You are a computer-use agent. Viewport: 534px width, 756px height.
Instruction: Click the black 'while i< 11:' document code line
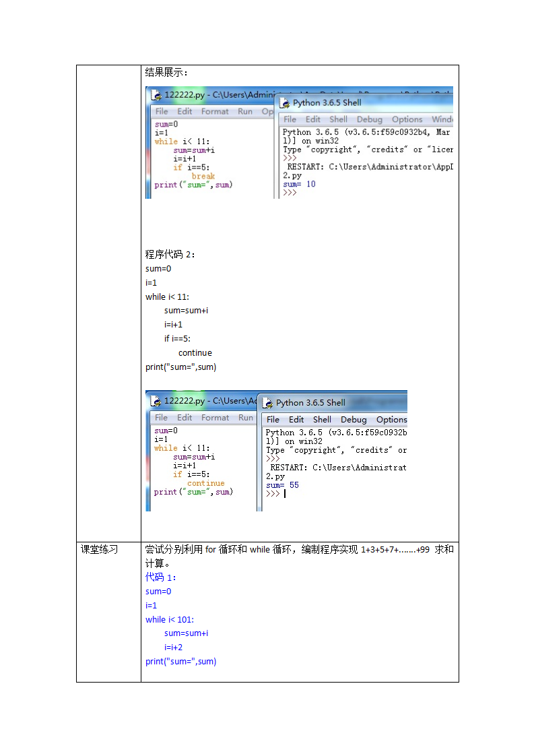pyautogui.click(x=167, y=297)
